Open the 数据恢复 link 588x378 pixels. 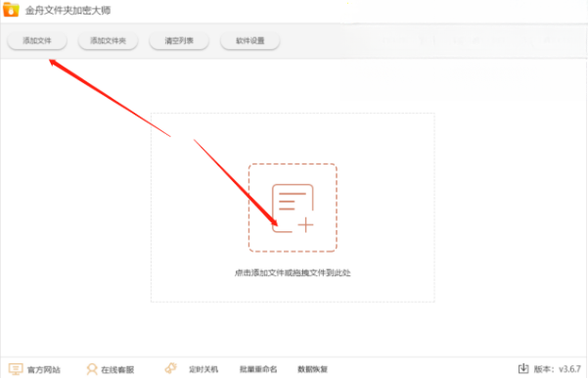pyautogui.click(x=313, y=369)
